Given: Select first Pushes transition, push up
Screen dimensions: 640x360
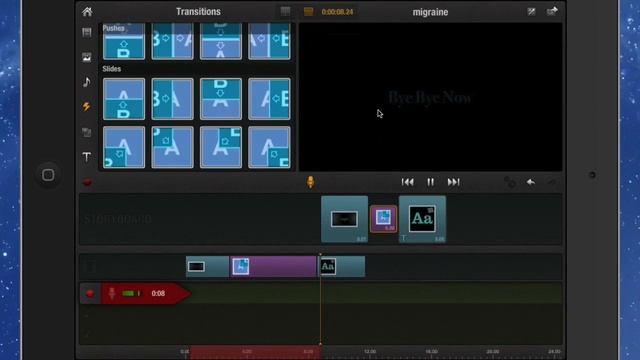Looking at the screenshot, I should coord(124,41).
